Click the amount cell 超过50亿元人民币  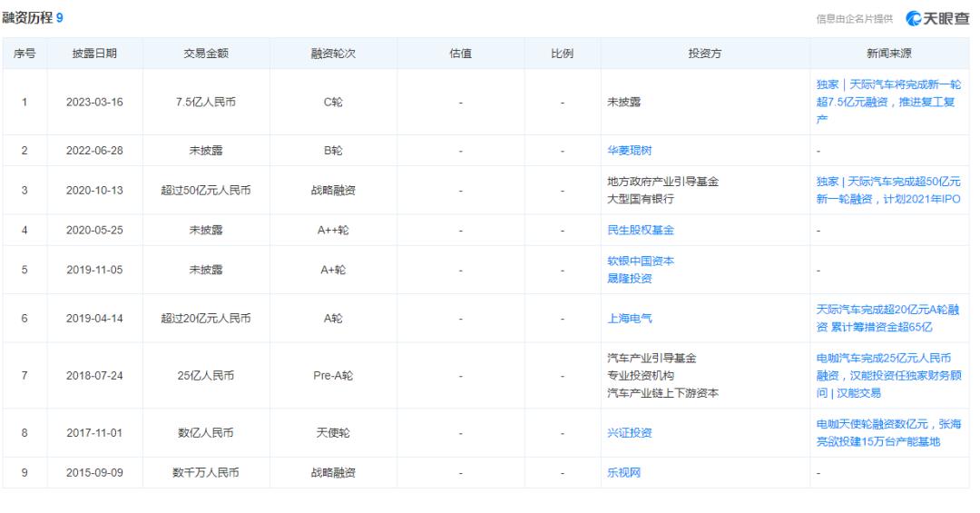pos(206,190)
